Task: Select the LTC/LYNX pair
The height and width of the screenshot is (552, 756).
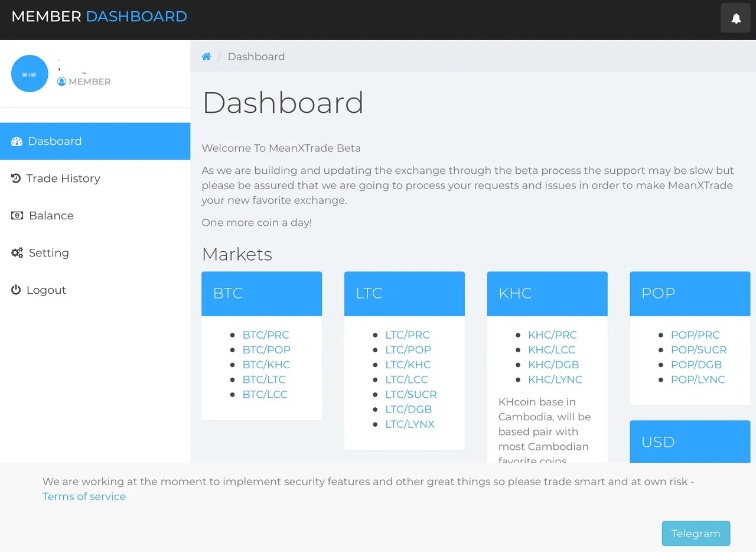Action: pyautogui.click(x=410, y=424)
